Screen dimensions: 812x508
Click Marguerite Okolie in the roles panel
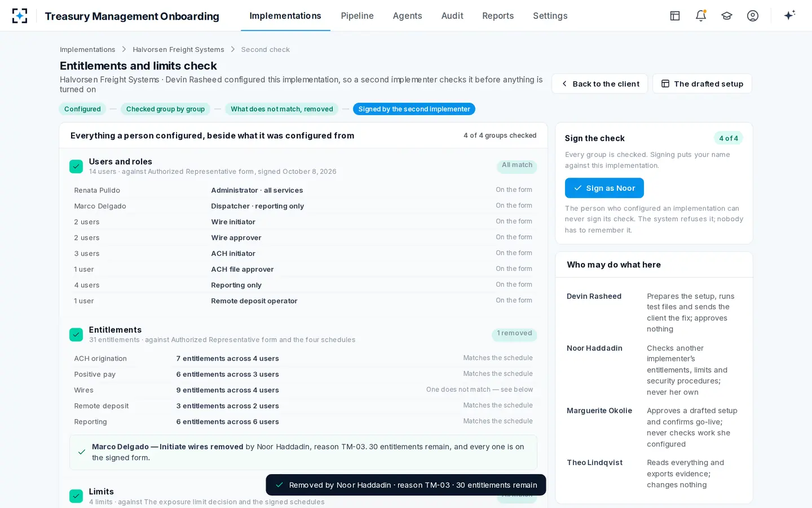tap(599, 410)
